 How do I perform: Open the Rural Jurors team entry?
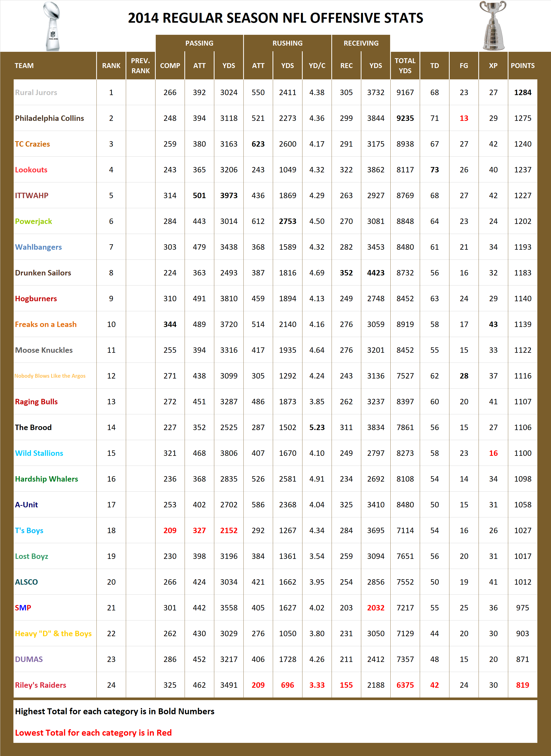click(x=35, y=92)
